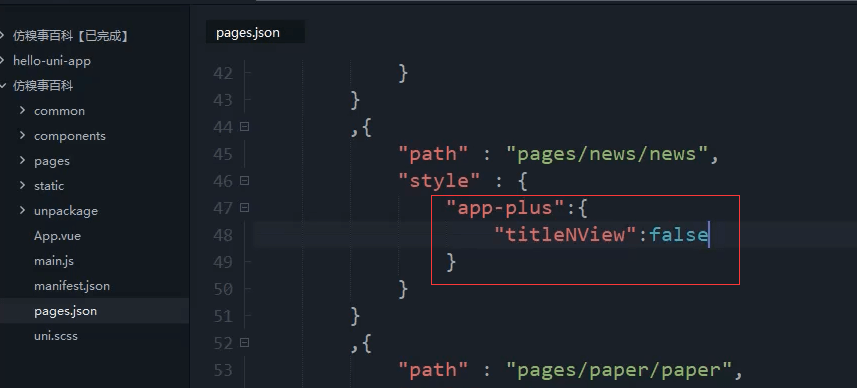
Task: Click the "pages/news/news" string
Action: coord(607,154)
